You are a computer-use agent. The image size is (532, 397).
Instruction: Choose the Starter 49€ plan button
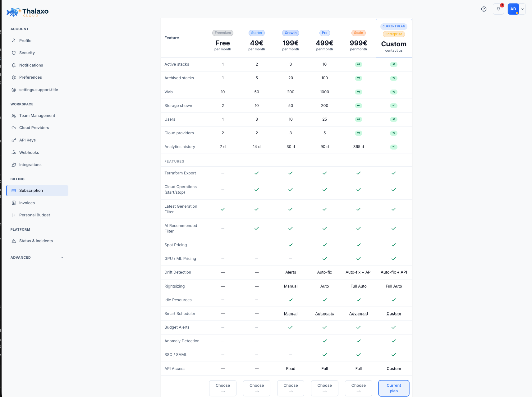pyautogui.click(x=257, y=388)
